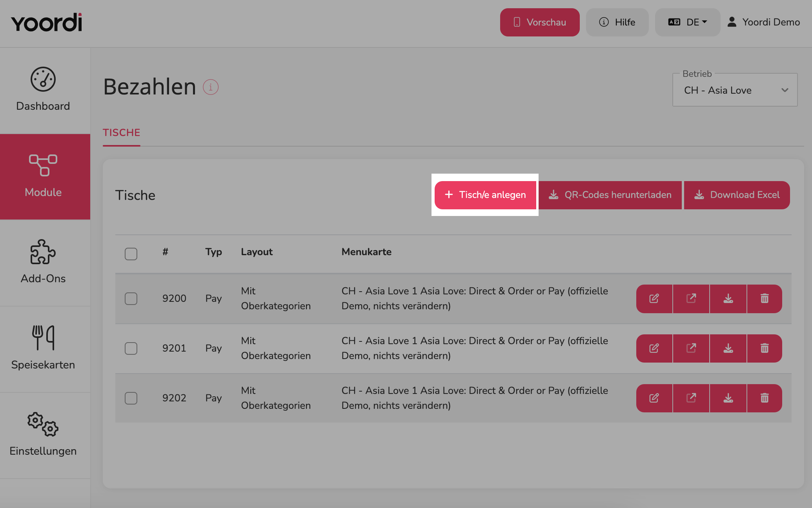This screenshot has width=812, height=508.
Task: Toggle the select-all tables checkbox
Action: click(131, 254)
